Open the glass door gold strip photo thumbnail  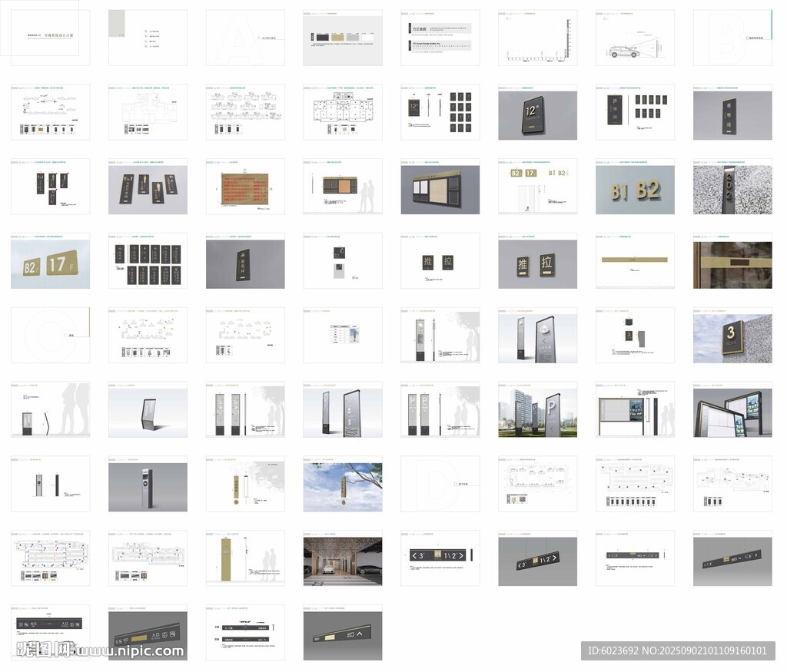click(732, 261)
